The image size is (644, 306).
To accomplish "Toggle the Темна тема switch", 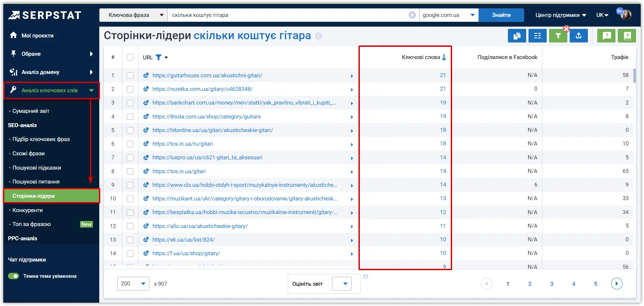I will (14, 276).
